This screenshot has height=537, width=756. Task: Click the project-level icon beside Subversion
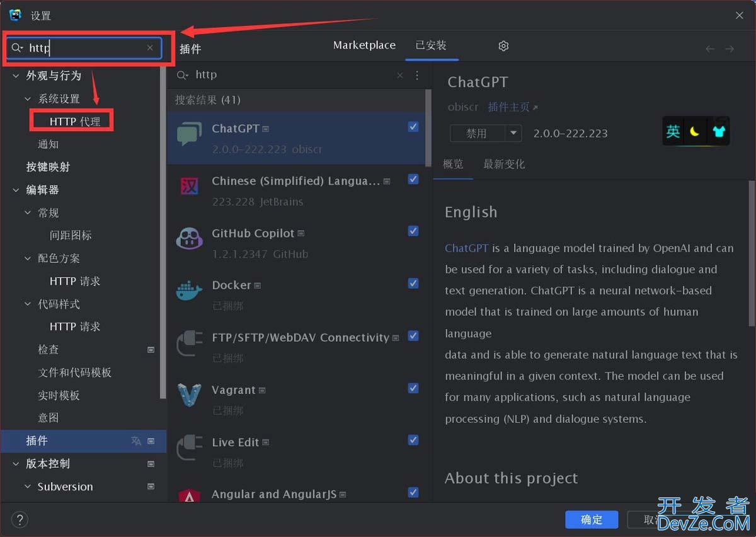(151, 487)
